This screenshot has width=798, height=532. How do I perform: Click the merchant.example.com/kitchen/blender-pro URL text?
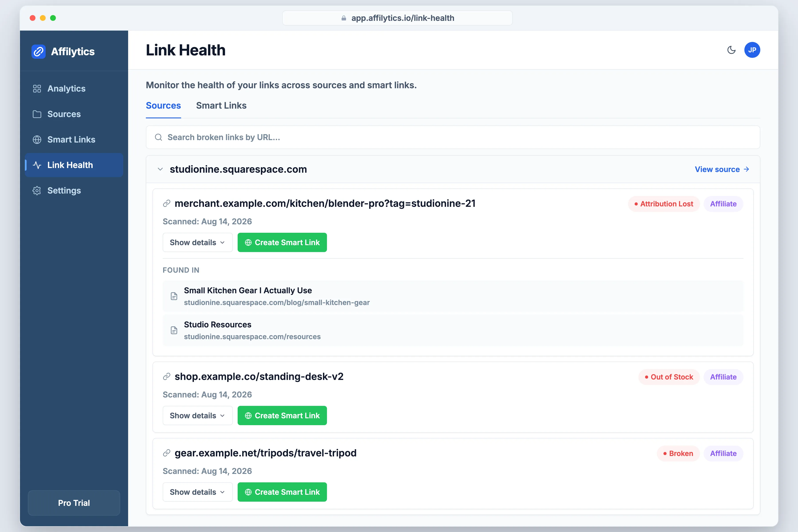(325, 203)
